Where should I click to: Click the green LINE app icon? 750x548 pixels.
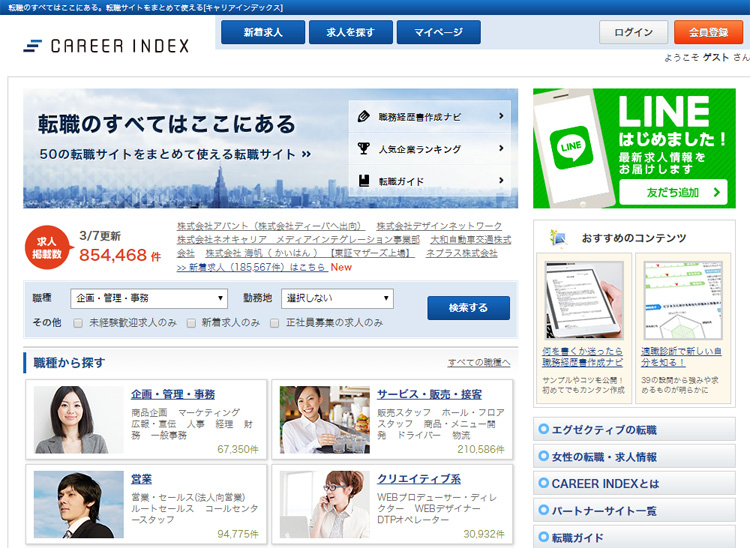click(571, 147)
